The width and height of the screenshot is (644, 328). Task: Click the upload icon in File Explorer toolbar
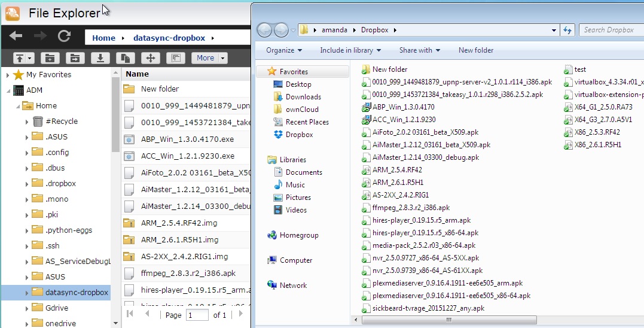(19, 58)
